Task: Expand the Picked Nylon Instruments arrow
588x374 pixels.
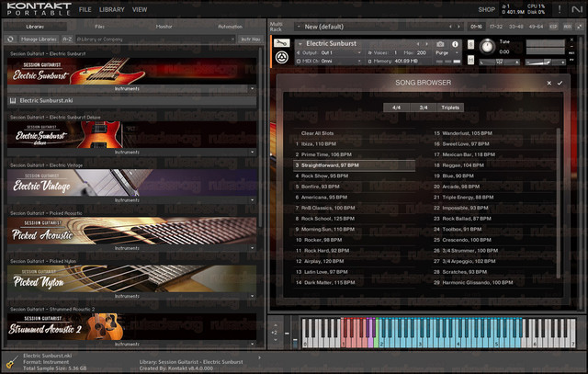Action: pyautogui.click(x=252, y=296)
